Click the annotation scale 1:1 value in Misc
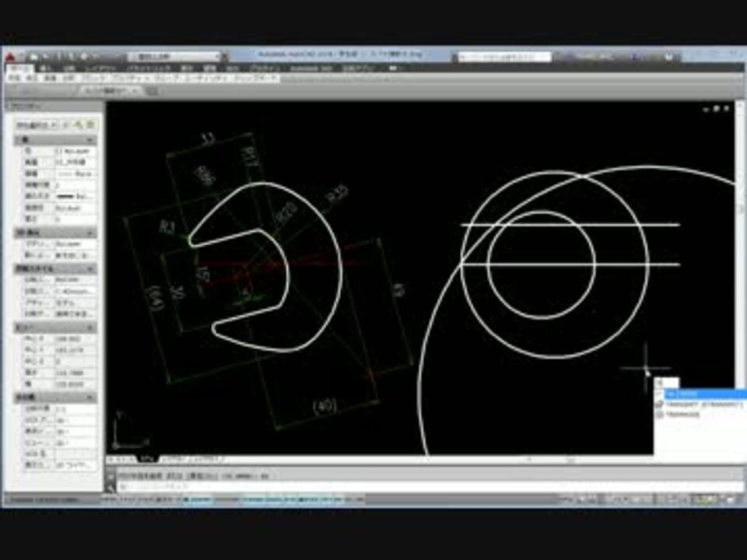 75,408
